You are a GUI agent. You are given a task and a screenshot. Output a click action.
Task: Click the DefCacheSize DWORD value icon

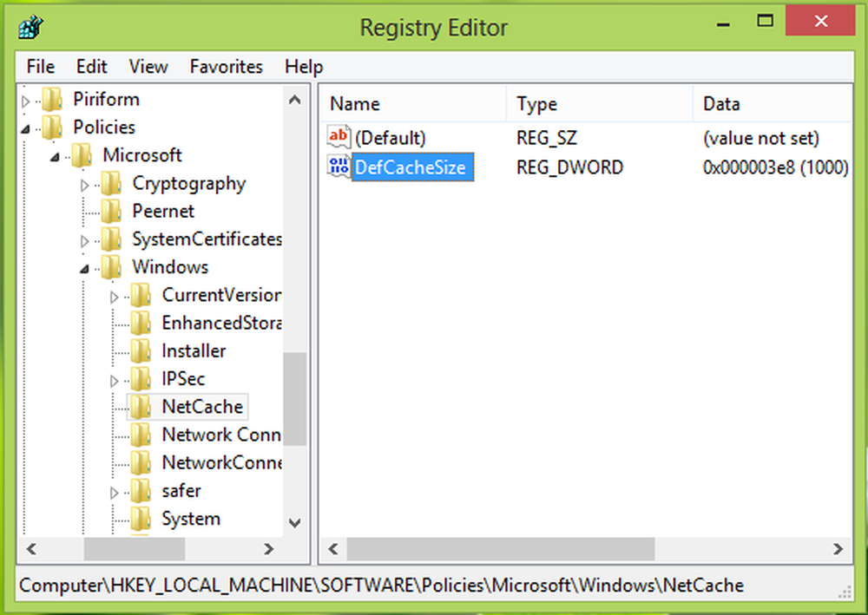338,167
